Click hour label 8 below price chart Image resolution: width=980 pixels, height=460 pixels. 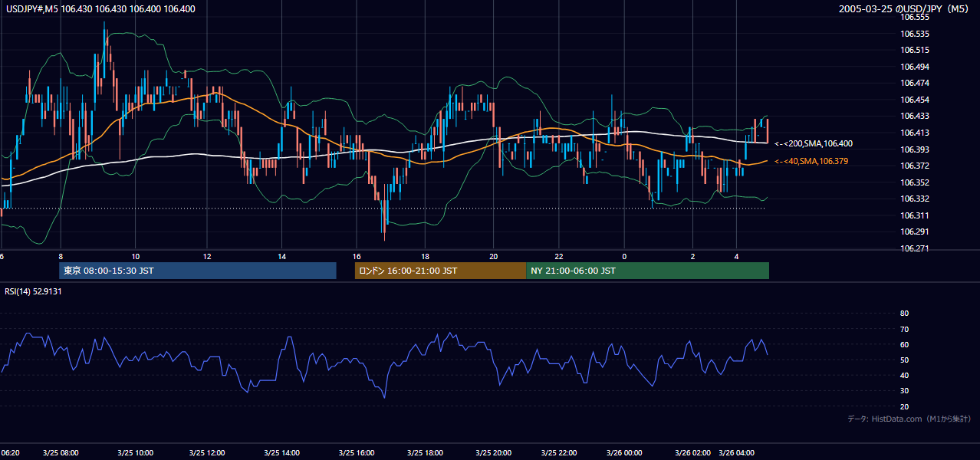60,256
